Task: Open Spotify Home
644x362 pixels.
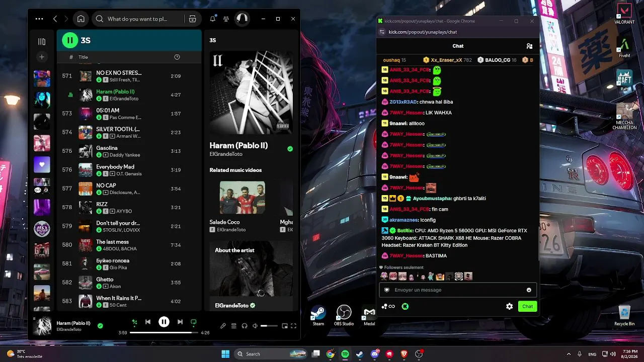Action: (80, 19)
